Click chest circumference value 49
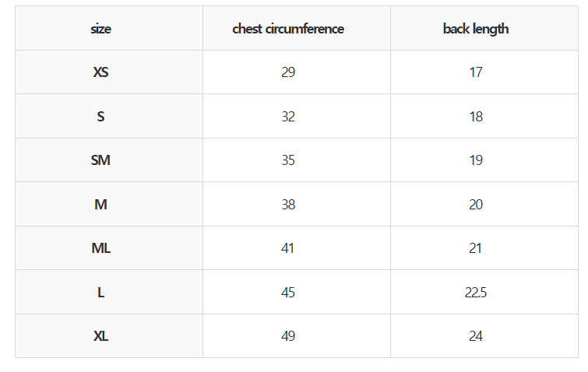The width and height of the screenshot is (588, 372). [x=288, y=336]
